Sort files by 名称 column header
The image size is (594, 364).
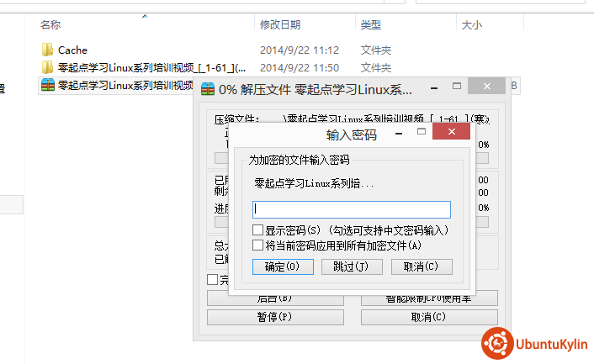(x=50, y=25)
